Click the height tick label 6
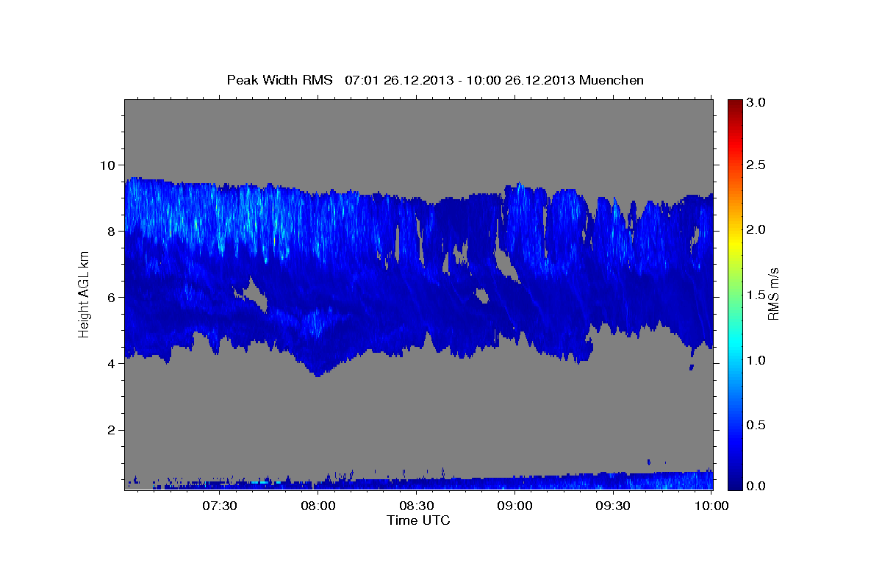 (x=113, y=297)
